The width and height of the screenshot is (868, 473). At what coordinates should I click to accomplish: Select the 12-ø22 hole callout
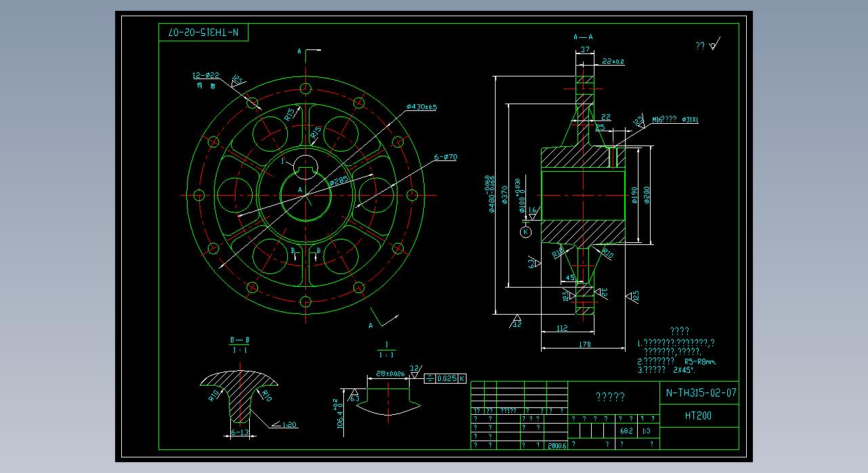pos(205,76)
